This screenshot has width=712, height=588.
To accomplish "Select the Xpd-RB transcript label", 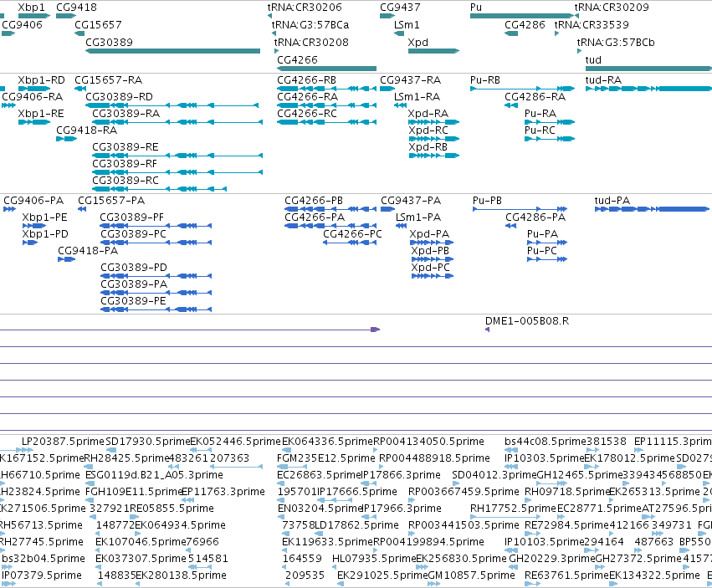I will coord(428,147).
